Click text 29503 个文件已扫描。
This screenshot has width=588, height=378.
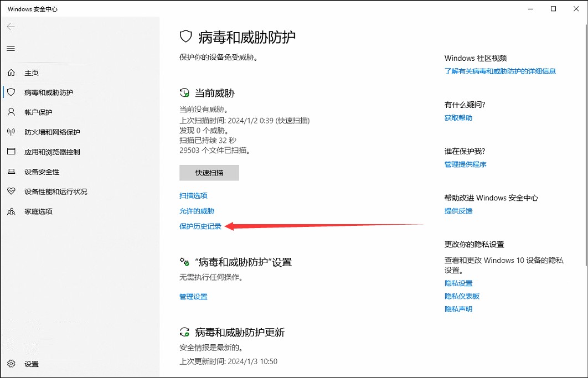tap(215, 151)
